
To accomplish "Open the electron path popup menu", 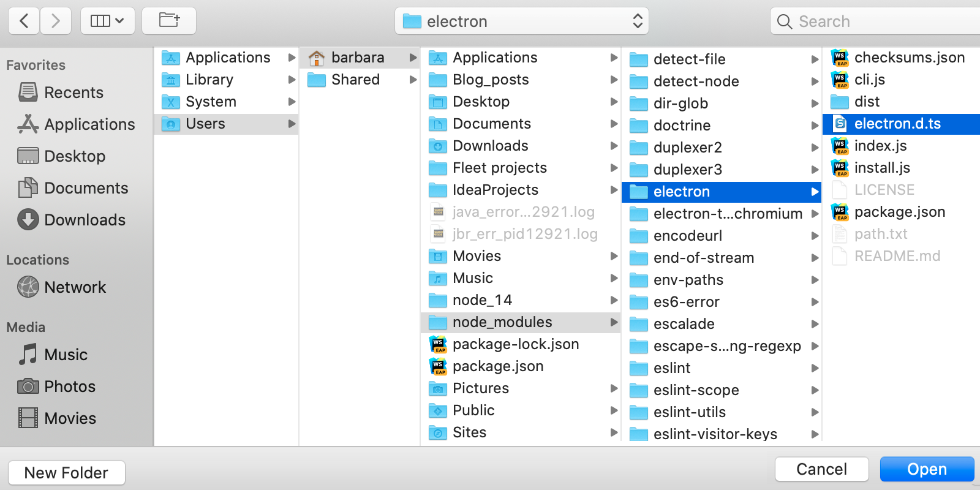I will [522, 21].
